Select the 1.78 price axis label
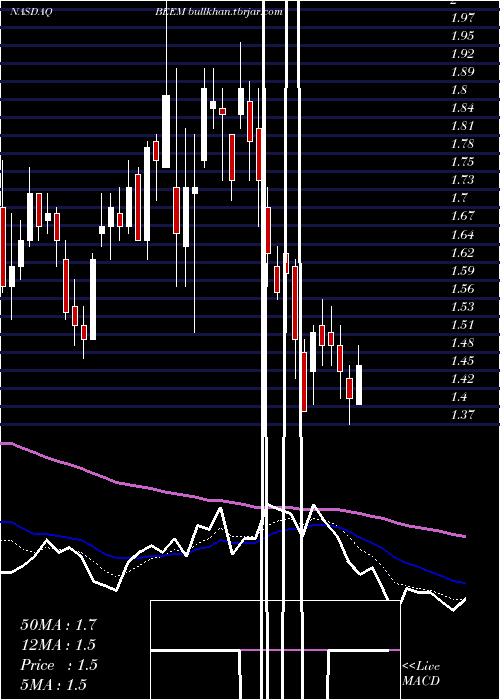 (x=462, y=144)
